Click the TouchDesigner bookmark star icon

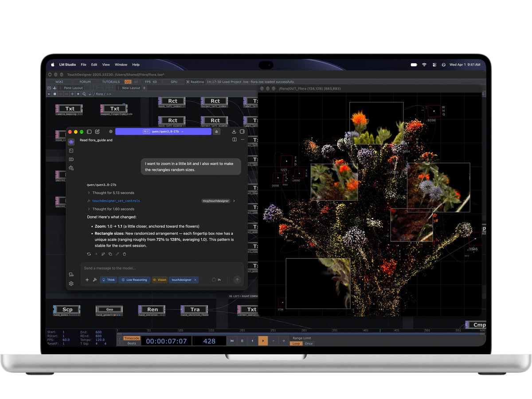point(78,94)
